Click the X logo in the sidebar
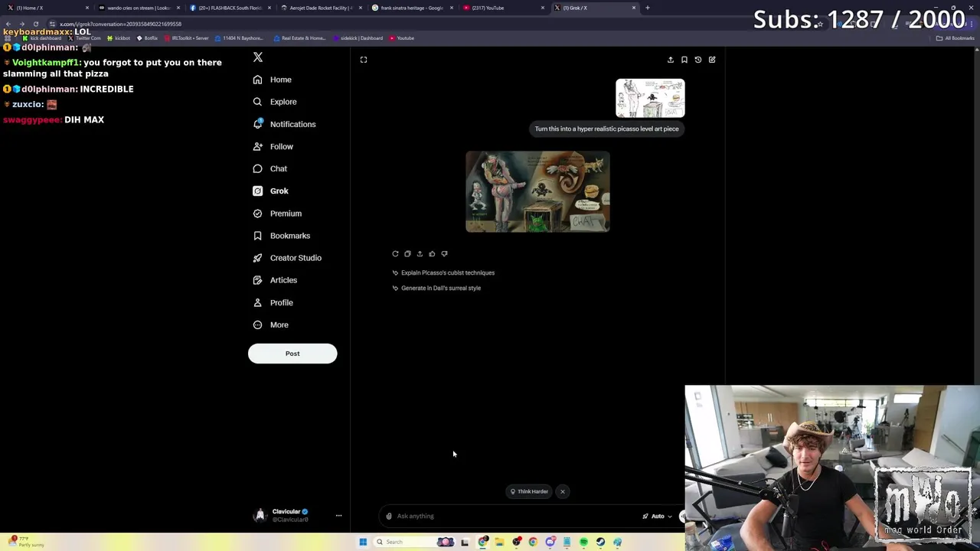Screen dimensions: 980x551 point(258,57)
